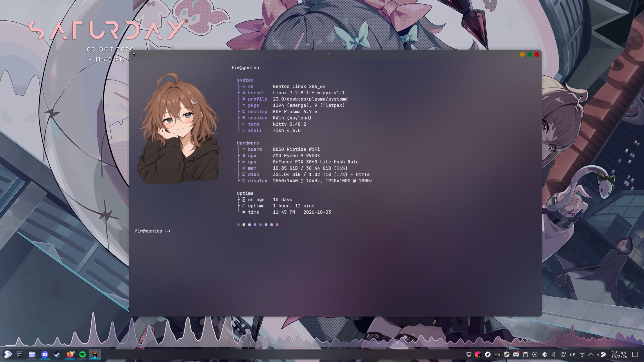Open the Gentoo updates indicator showing 4
This screenshot has width=644, height=362.
coord(602,354)
